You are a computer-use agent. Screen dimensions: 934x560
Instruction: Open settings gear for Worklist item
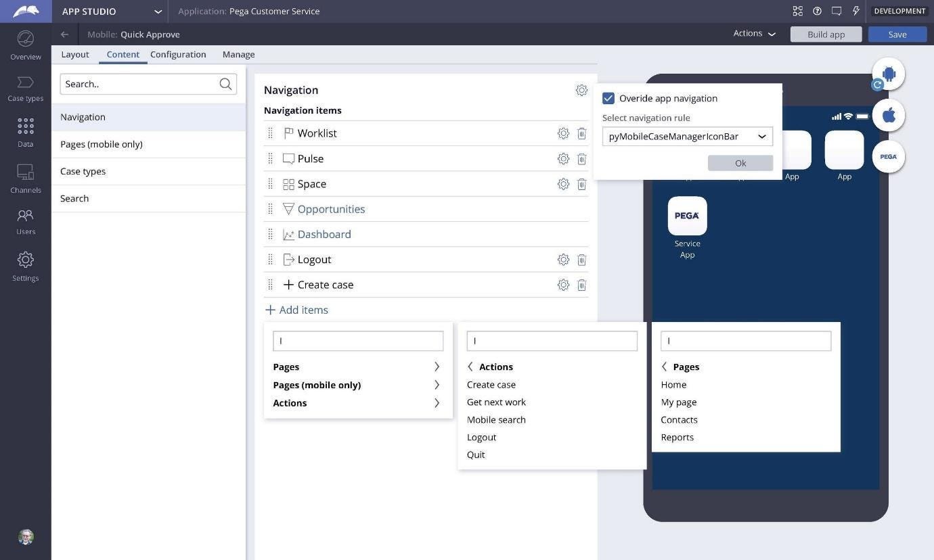click(563, 133)
